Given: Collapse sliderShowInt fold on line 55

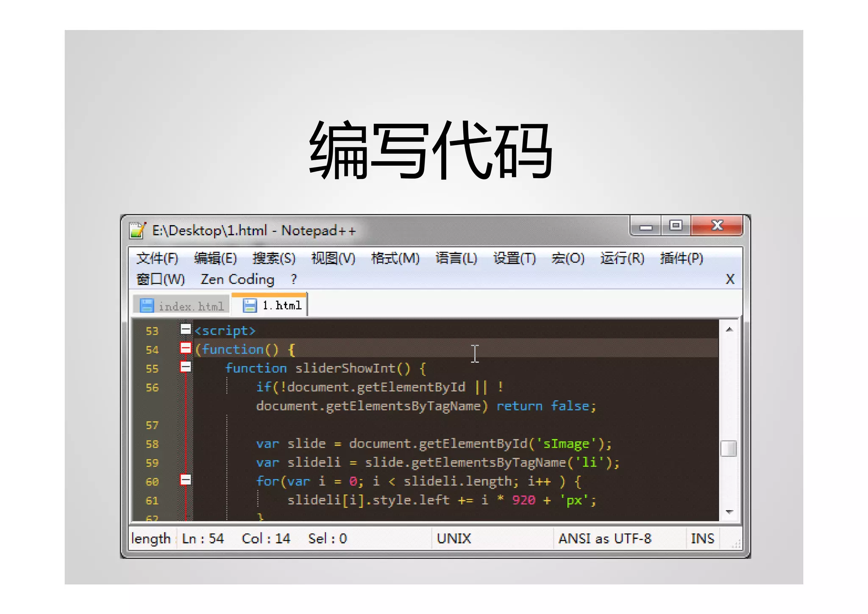Looking at the screenshot, I should click(x=186, y=367).
